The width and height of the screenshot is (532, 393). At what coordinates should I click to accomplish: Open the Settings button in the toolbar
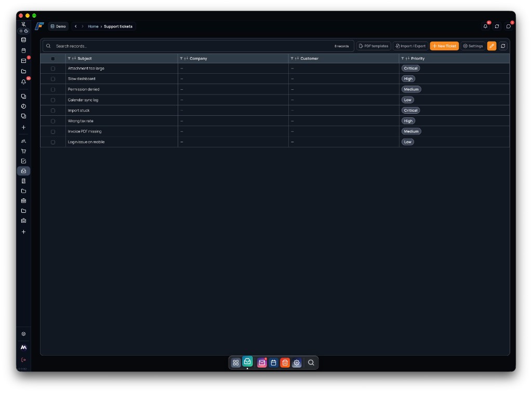pos(473,46)
